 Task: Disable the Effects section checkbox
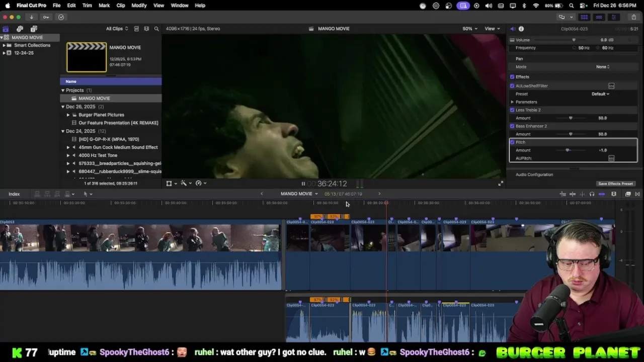[512, 77]
